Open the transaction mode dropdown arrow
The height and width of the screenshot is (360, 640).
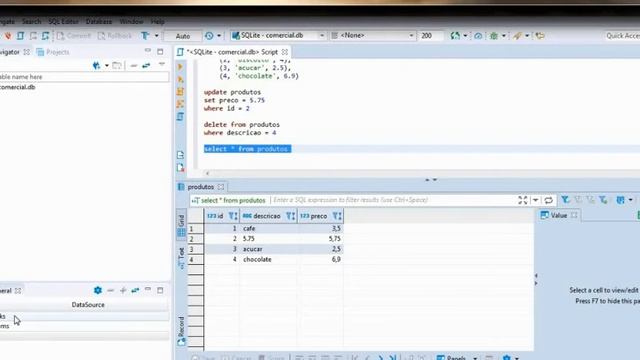[156, 36]
